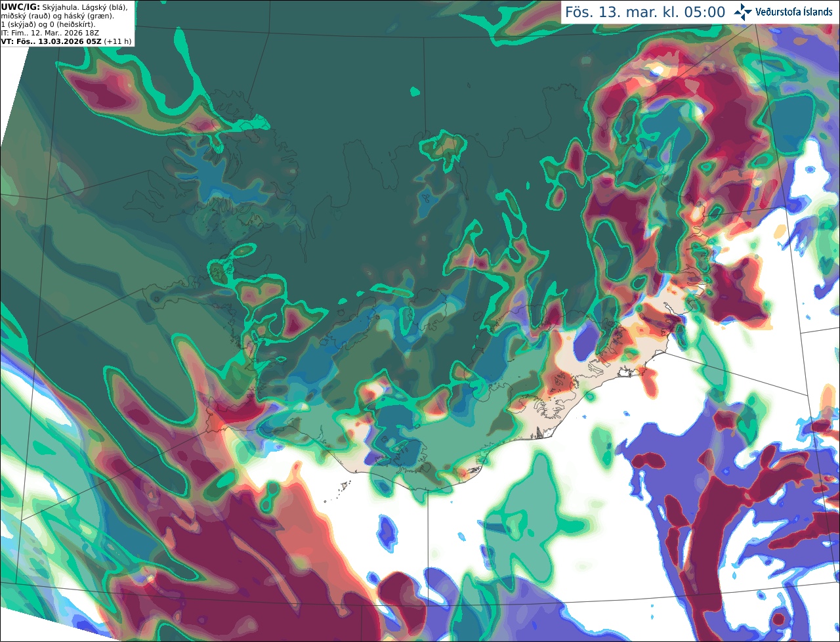Click the 'Fös. 13. mar. kl. 05:00' timestamp
This screenshot has height=642, width=840.
pos(645,12)
